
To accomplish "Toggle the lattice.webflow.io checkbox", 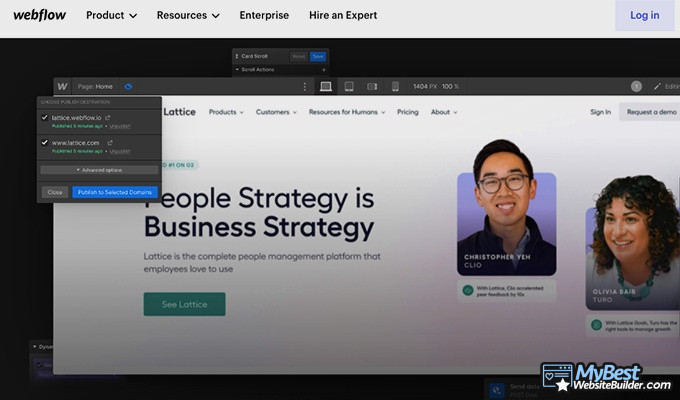I will point(44,118).
